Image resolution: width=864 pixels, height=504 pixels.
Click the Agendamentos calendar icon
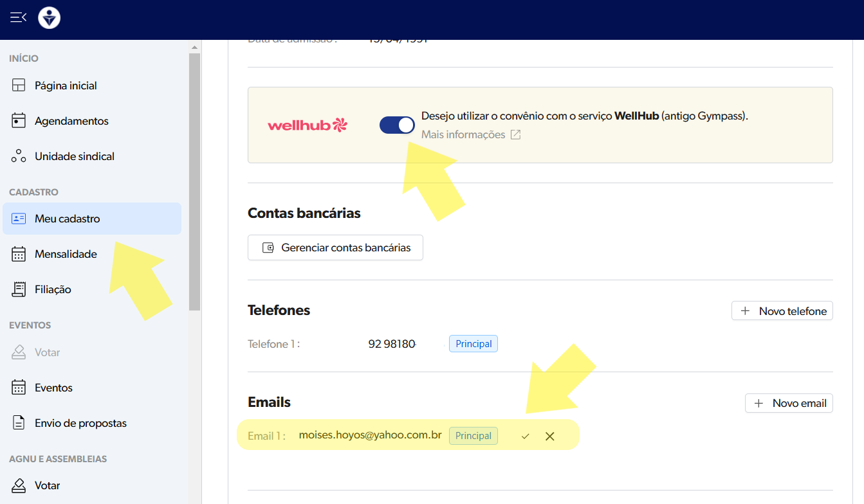click(x=19, y=121)
